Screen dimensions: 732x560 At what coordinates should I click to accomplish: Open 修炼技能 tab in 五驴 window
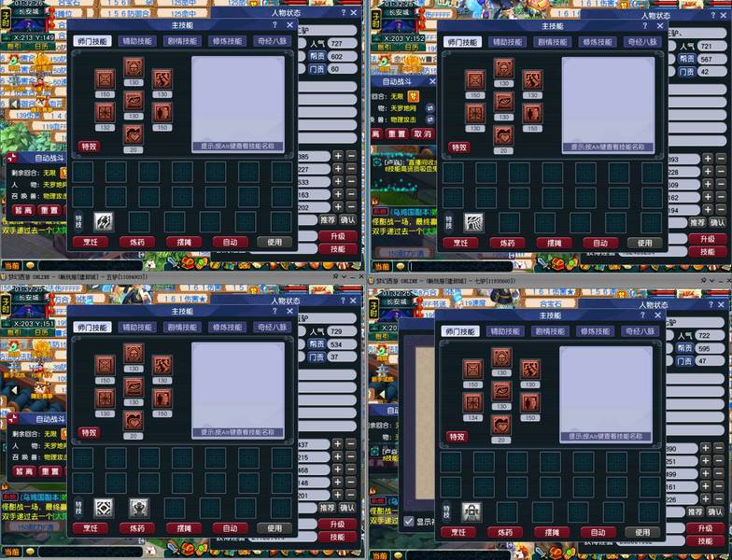(x=227, y=327)
